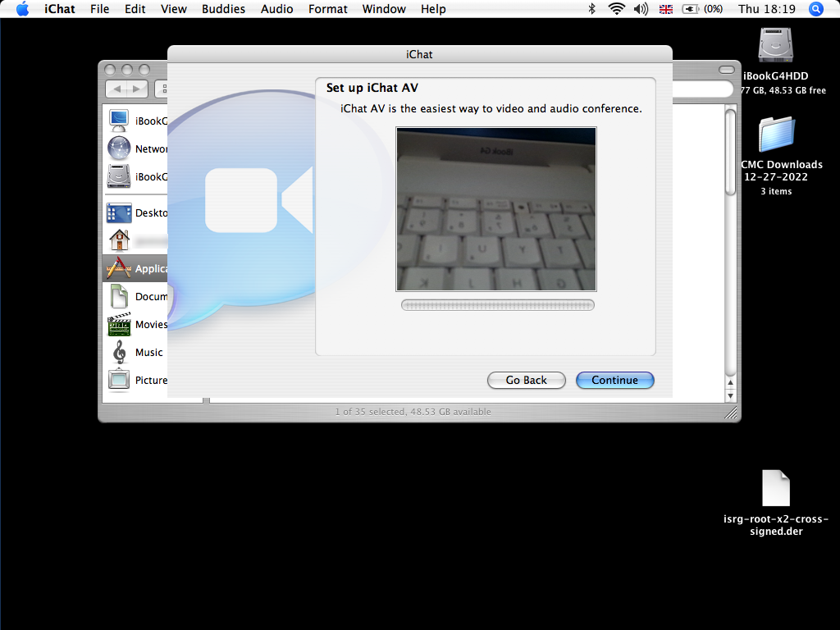Click the Finder back arrow button
This screenshot has height=630, width=840.
click(117, 89)
